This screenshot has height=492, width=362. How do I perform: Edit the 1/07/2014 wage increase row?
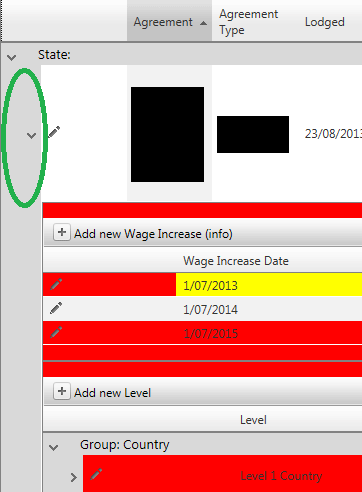click(56, 308)
